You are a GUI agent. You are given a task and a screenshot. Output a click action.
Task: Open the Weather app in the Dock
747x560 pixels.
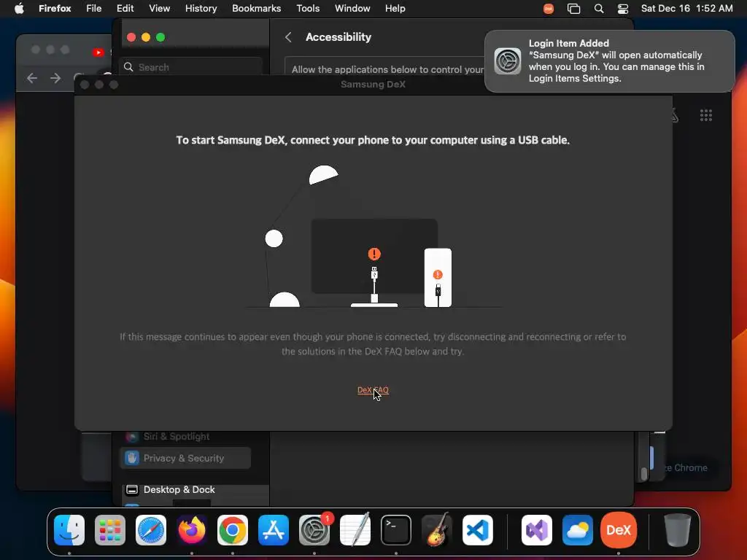point(578,530)
